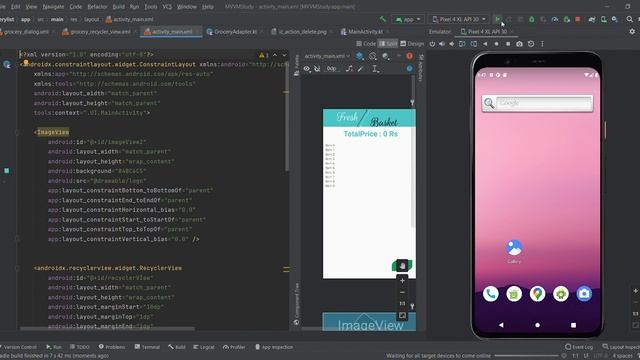
Task: Switch to GroceryAdapter.kt tab
Action: click(235, 31)
